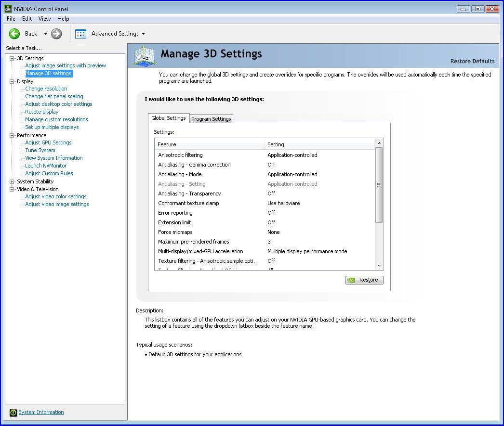Click the Multiple display performance mode value

tap(307, 251)
